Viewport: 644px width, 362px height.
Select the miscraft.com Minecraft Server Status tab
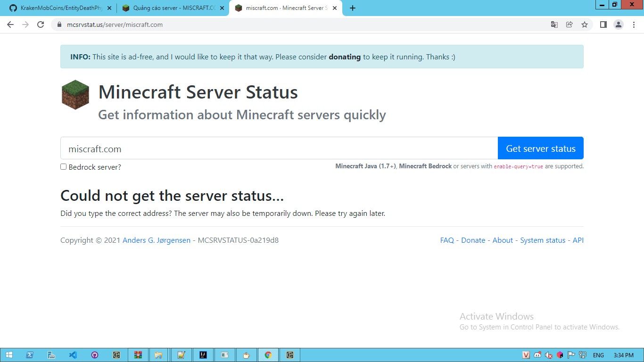click(285, 8)
